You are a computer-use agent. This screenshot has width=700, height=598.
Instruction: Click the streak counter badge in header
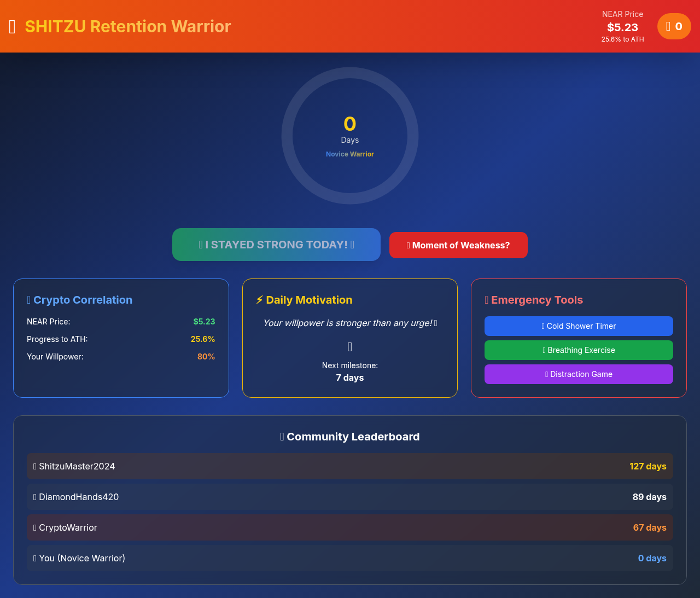click(674, 26)
